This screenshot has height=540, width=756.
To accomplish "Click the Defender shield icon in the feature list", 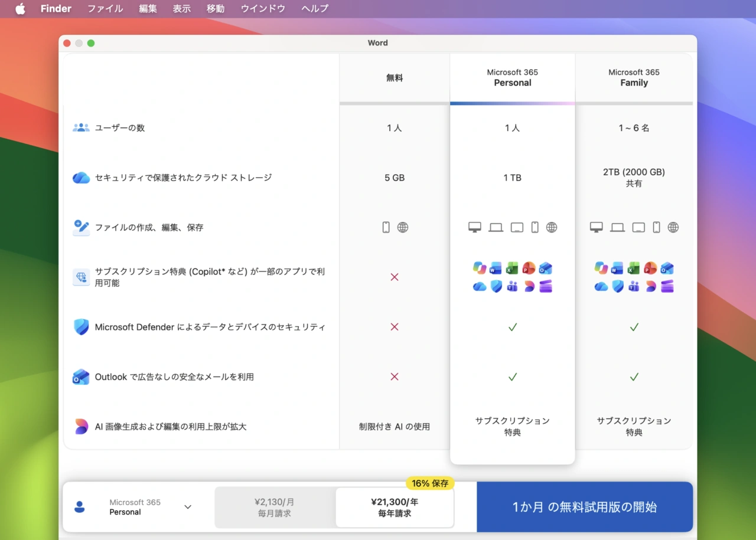I will coord(81,327).
